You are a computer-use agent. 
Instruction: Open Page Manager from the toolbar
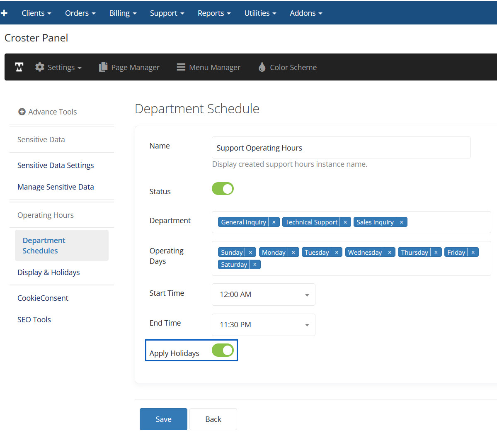(129, 67)
